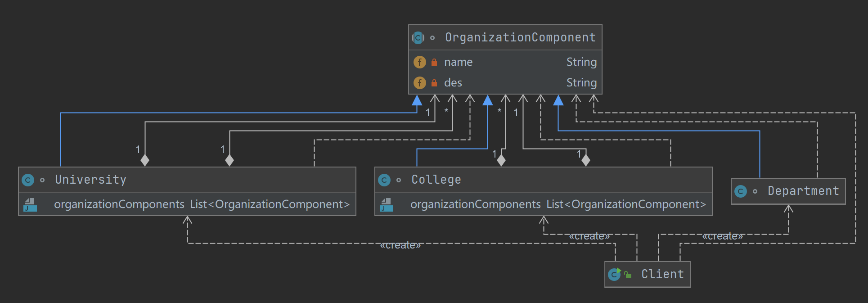
Task: Click the des String field type
Action: coord(581,83)
